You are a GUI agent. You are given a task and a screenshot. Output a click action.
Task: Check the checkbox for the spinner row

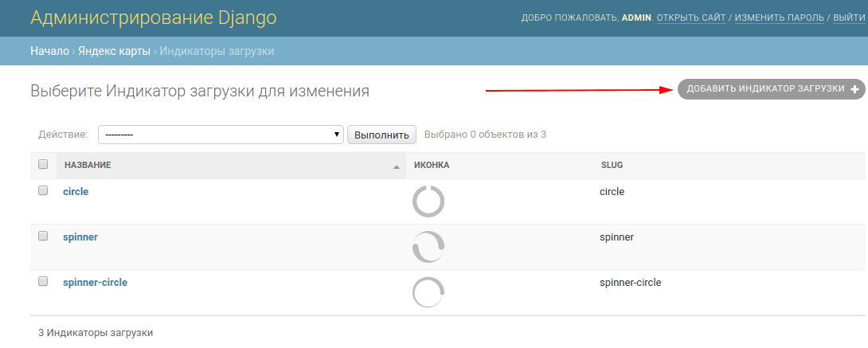[x=43, y=236]
